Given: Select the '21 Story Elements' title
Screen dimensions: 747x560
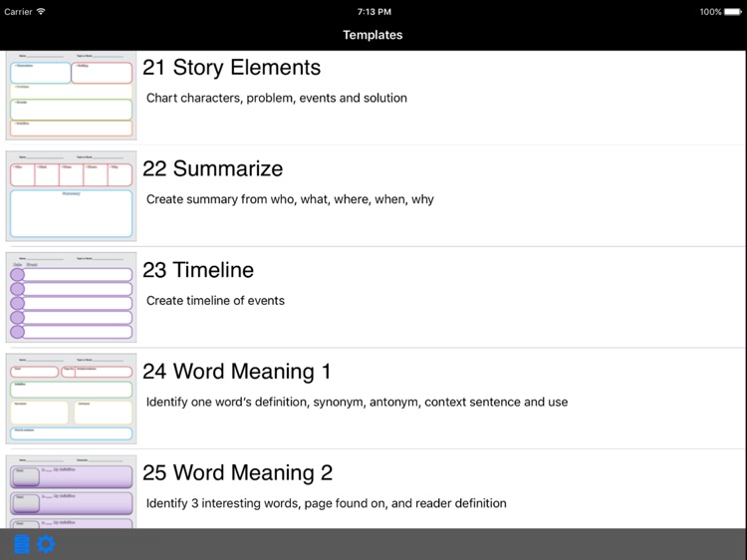Looking at the screenshot, I should (231, 67).
